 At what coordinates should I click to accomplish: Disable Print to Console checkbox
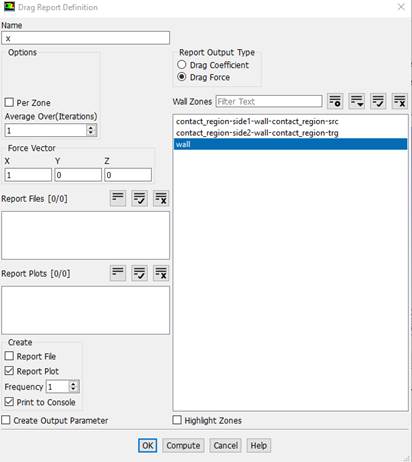(x=9, y=402)
